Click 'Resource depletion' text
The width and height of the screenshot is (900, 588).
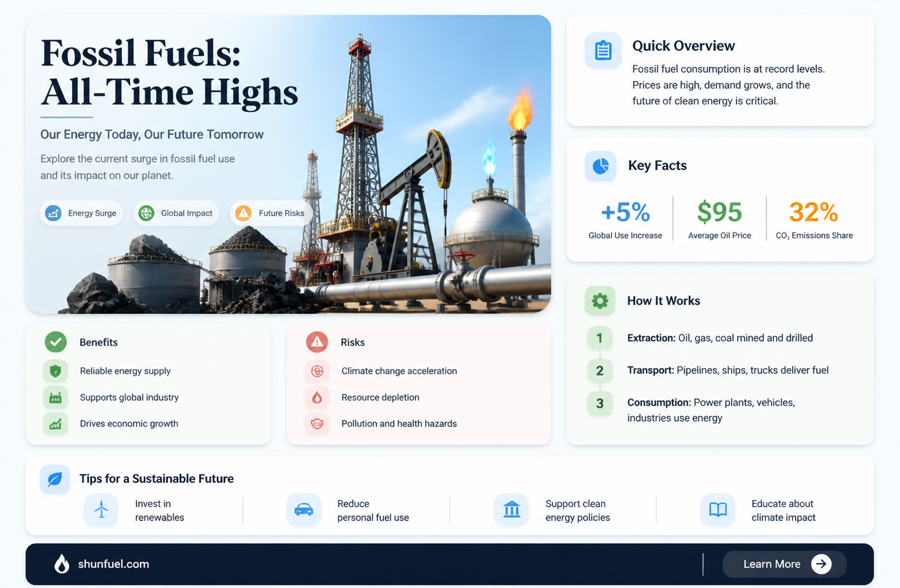tap(380, 397)
